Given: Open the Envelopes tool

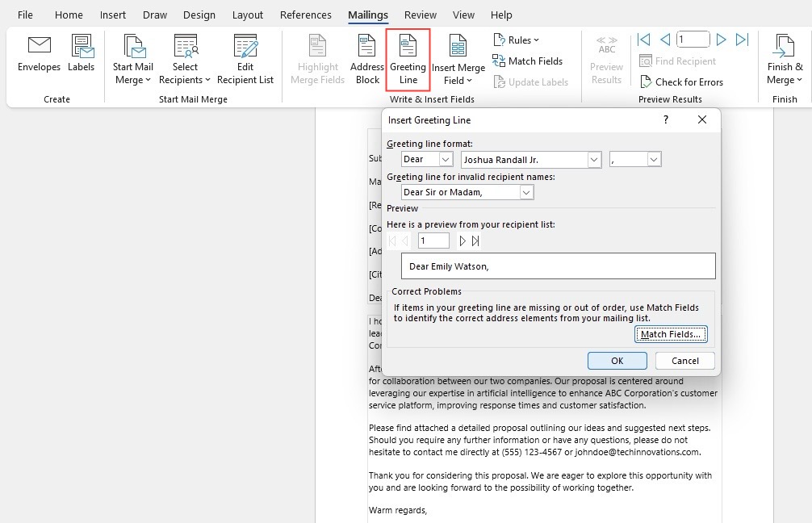Looking at the screenshot, I should pos(39,54).
